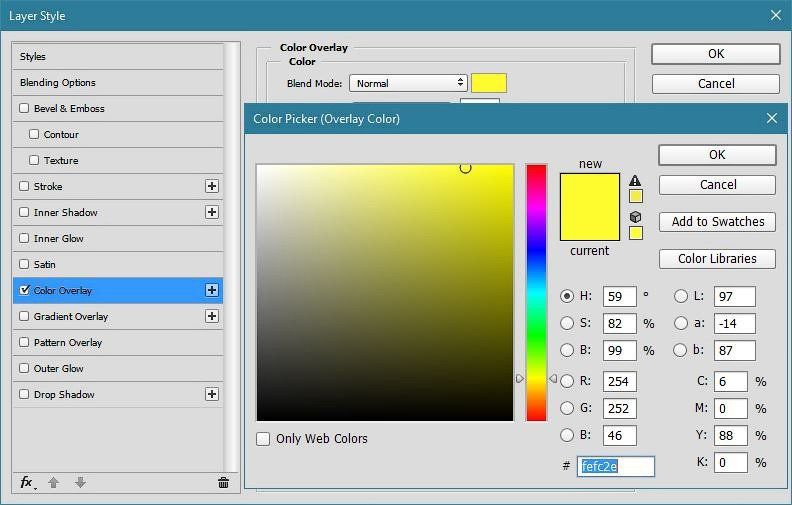
Task: Add another Gradient Overlay with plus icon
Action: tap(212, 316)
